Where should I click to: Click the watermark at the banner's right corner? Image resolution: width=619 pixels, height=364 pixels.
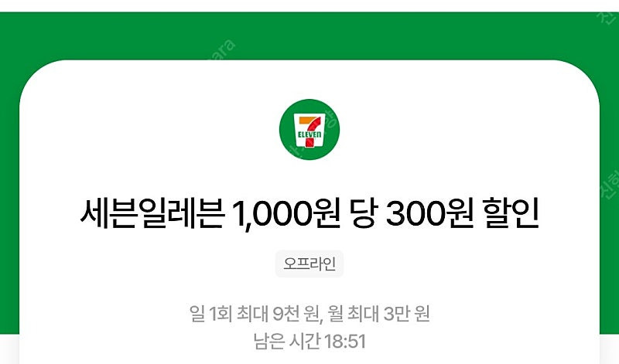click(x=608, y=15)
